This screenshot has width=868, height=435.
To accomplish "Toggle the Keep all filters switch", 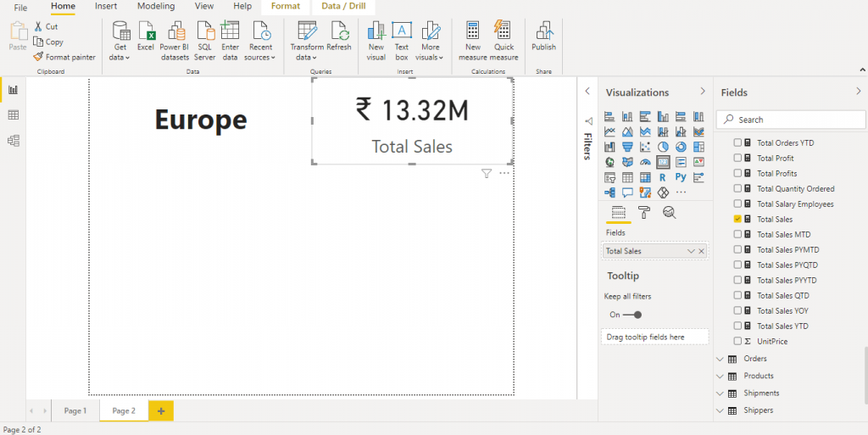I will (x=632, y=315).
